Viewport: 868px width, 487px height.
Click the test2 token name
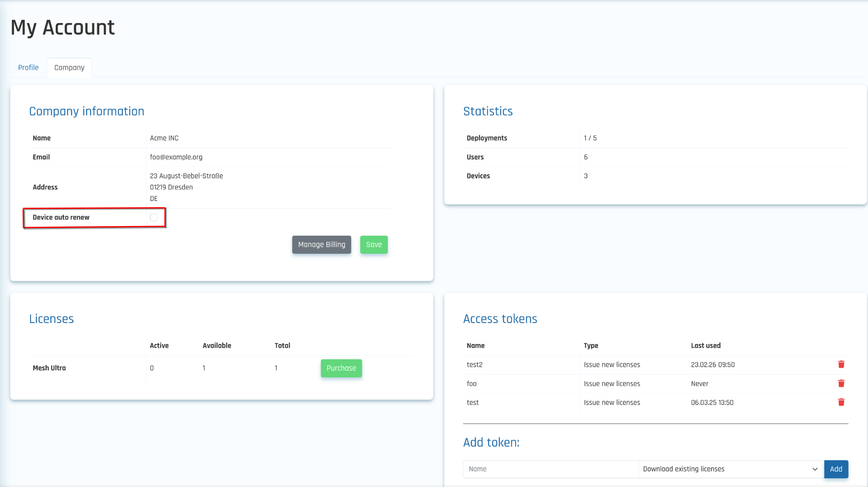click(474, 364)
